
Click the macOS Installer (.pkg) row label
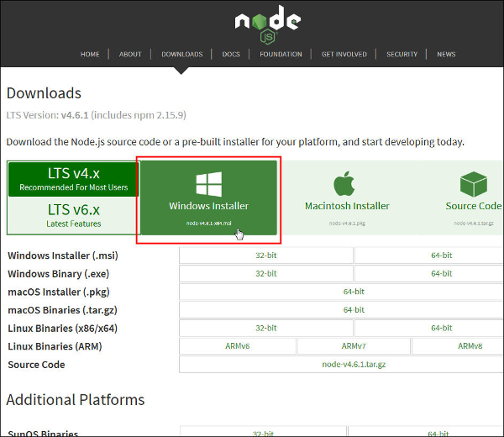click(59, 292)
